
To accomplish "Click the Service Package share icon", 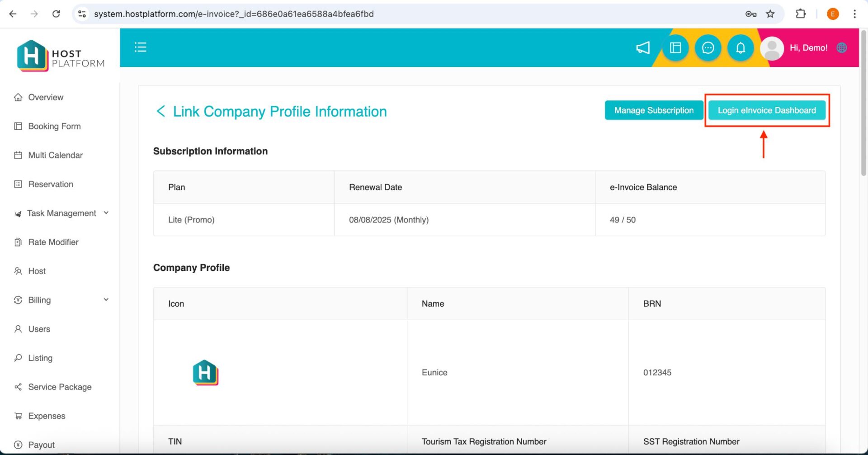I will [x=18, y=387].
